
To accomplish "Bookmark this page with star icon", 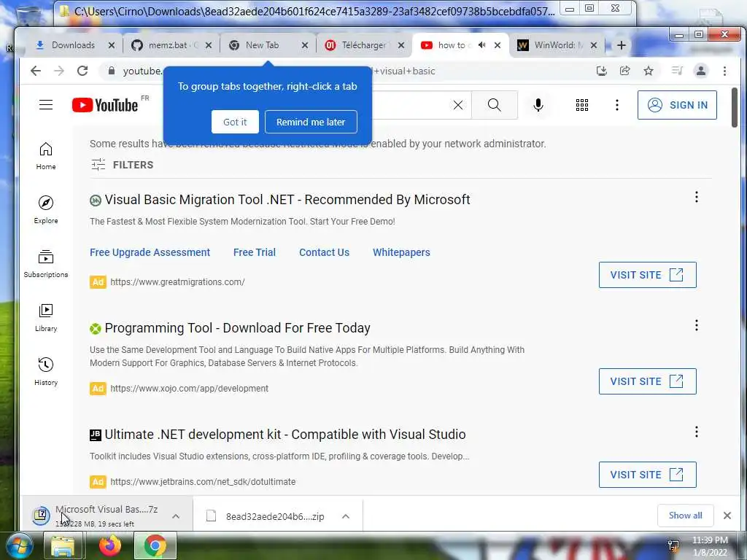I will (x=649, y=71).
